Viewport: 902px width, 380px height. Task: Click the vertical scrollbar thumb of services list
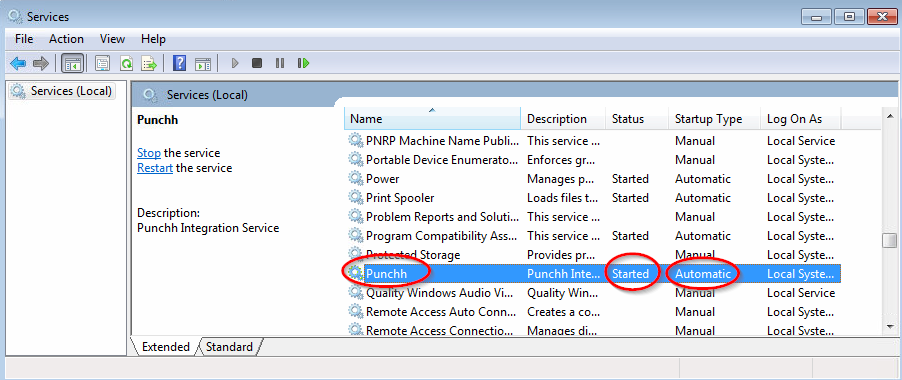(x=890, y=240)
